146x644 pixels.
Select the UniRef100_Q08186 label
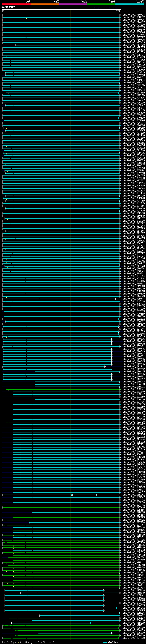(x=134, y=146)
